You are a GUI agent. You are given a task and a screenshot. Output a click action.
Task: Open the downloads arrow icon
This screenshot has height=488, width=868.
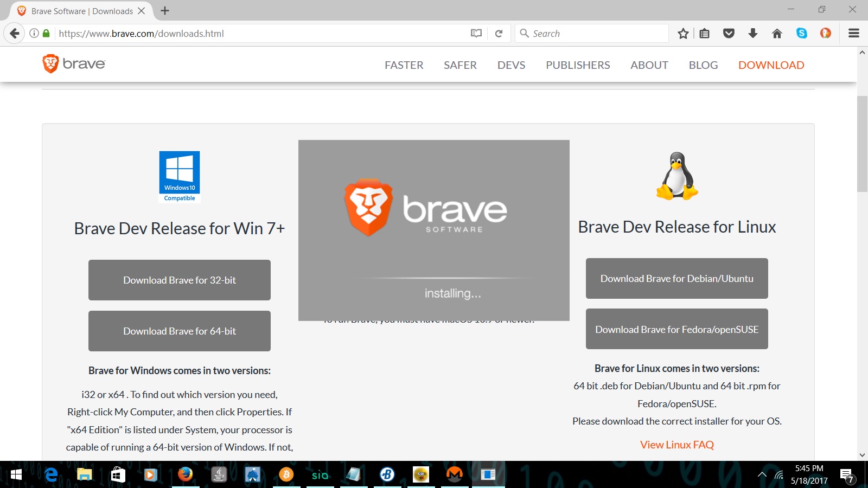(753, 33)
